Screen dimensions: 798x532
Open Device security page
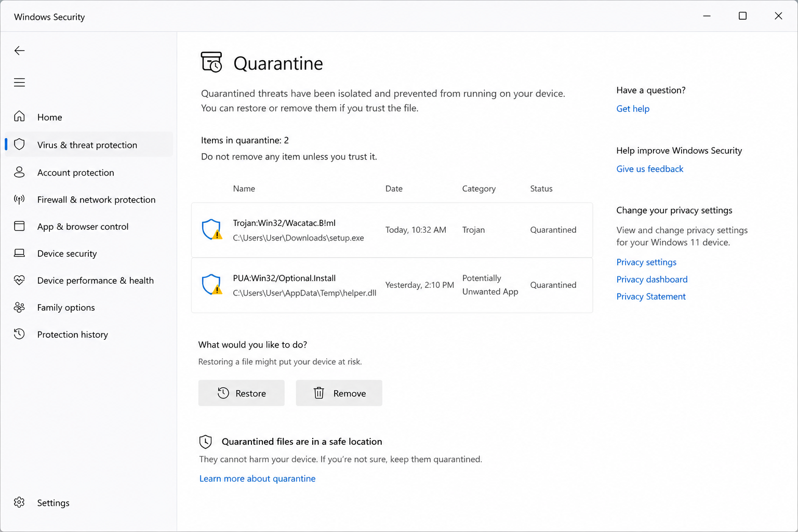click(67, 254)
